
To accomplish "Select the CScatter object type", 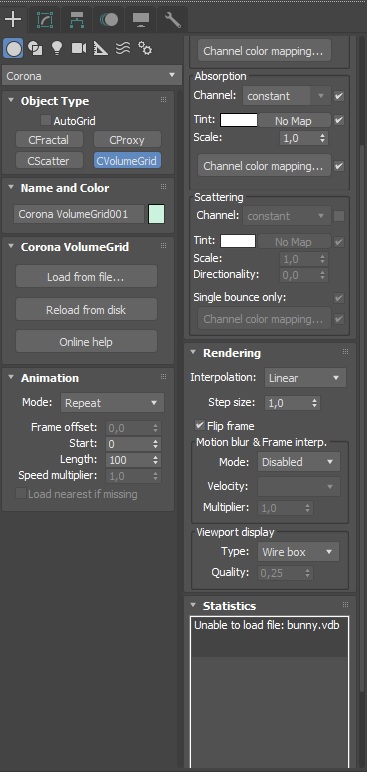I will coord(49,161).
